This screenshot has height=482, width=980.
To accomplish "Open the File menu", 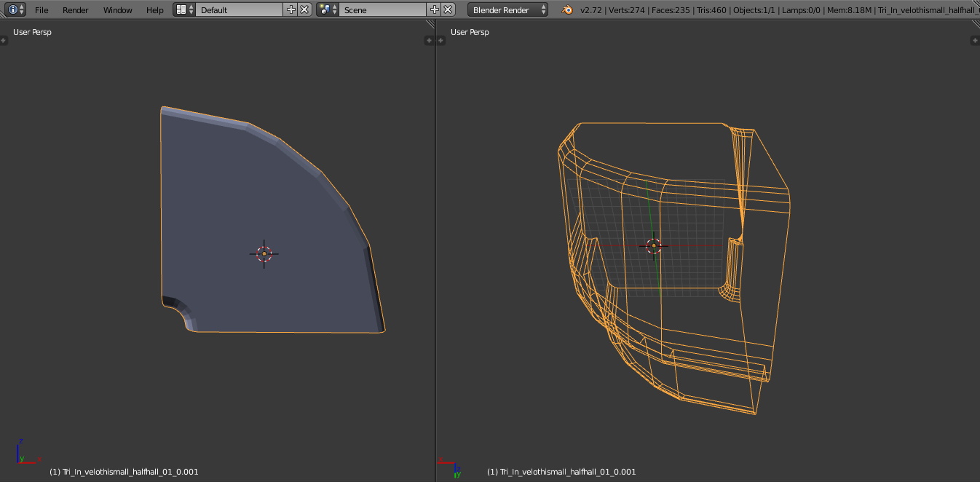I will (x=42, y=10).
